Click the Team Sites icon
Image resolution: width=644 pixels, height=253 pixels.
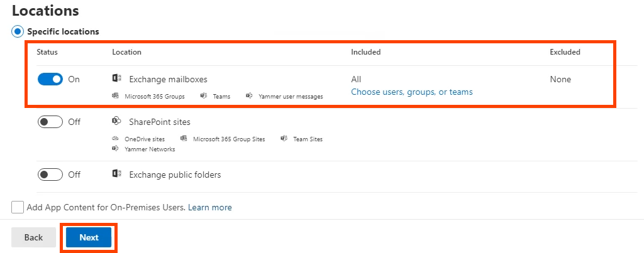tap(284, 139)
